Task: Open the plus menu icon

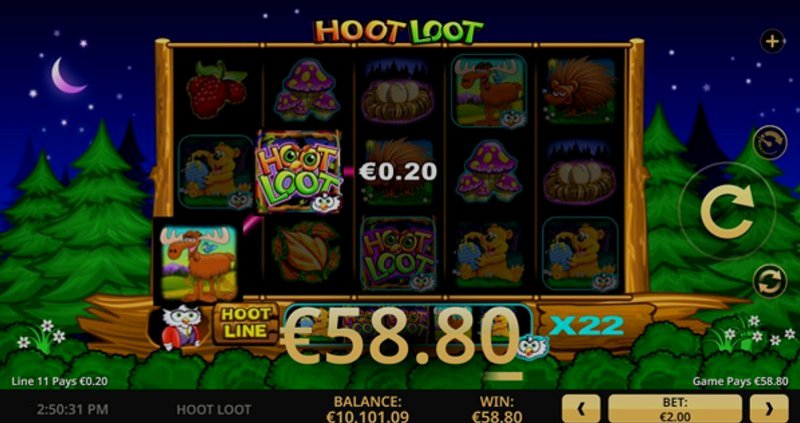Action: [x=772, y=41]
